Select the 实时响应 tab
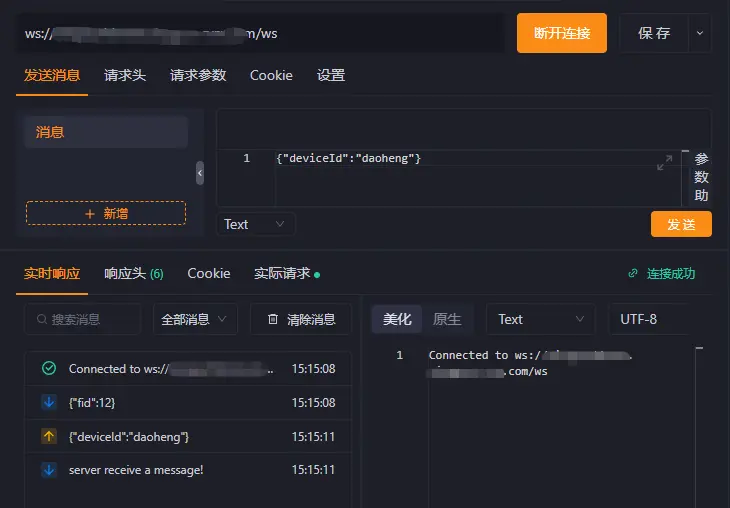Viewport: 730px width, 508px height. click(x=52, y=273)
